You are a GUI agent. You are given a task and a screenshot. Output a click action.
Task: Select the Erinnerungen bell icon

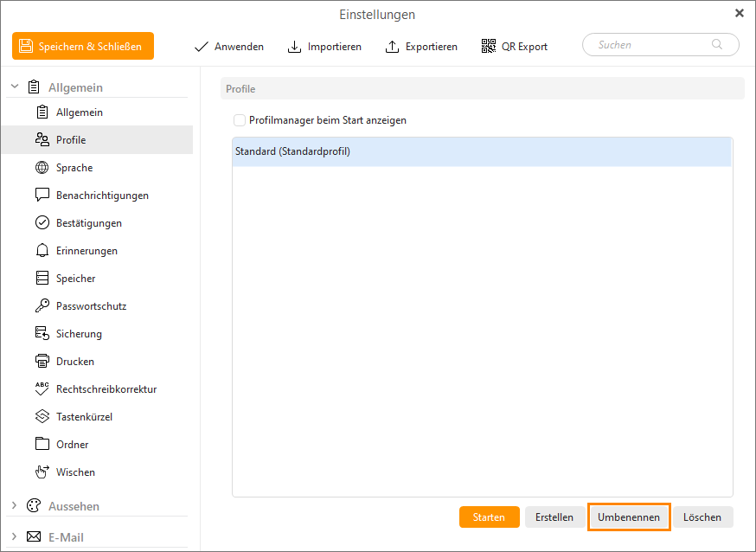(42, 251)
